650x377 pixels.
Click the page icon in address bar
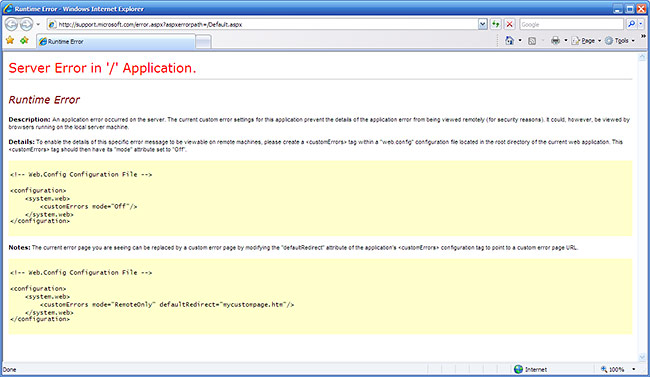coord(52,24)
